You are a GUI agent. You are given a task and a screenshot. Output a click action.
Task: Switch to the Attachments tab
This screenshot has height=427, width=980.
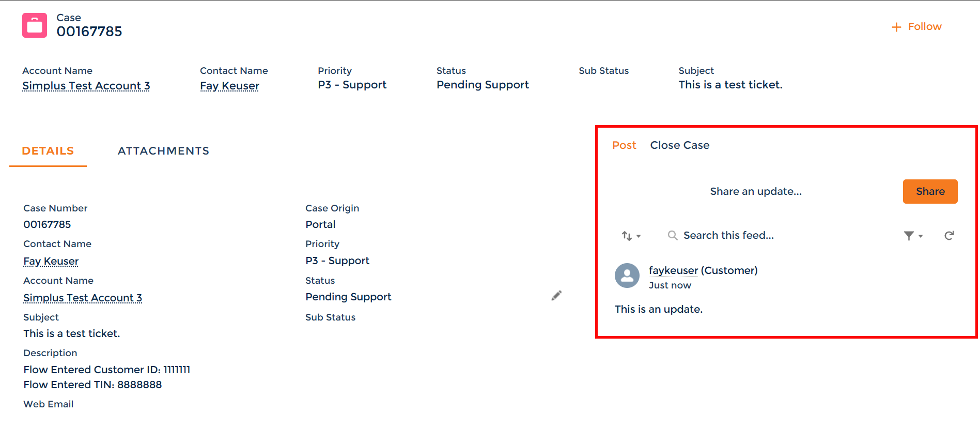pyautogui.click(x=163, y=151)
